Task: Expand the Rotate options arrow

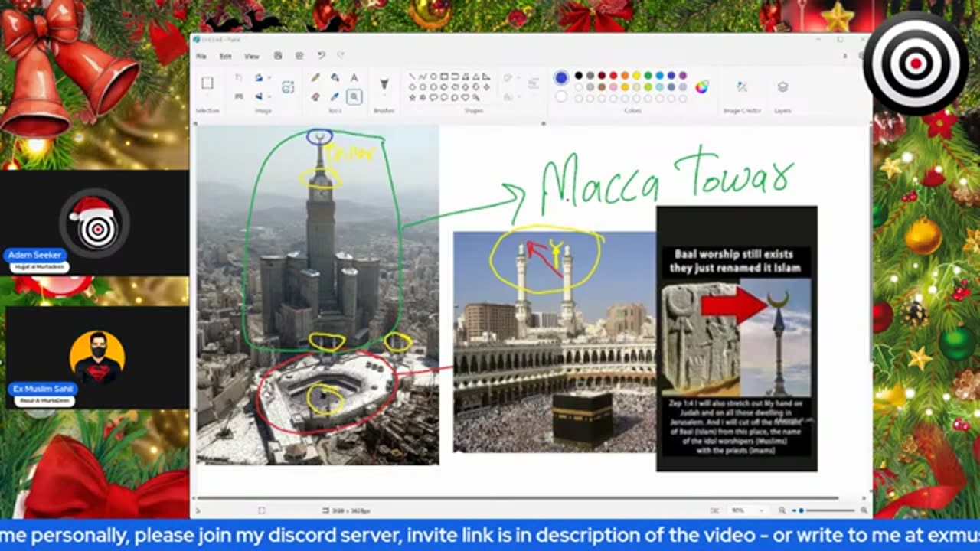Action: pos(268,77)
